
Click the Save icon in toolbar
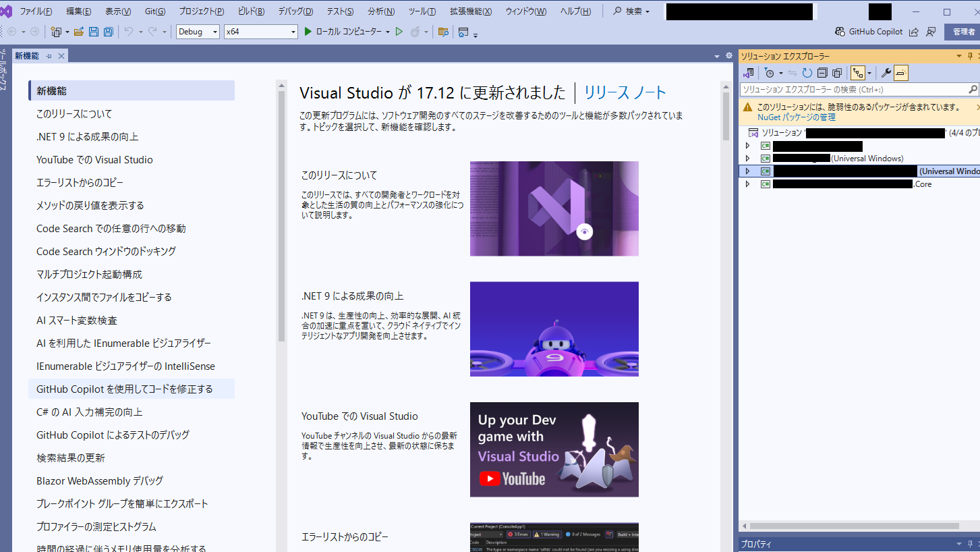coord(94,32)
